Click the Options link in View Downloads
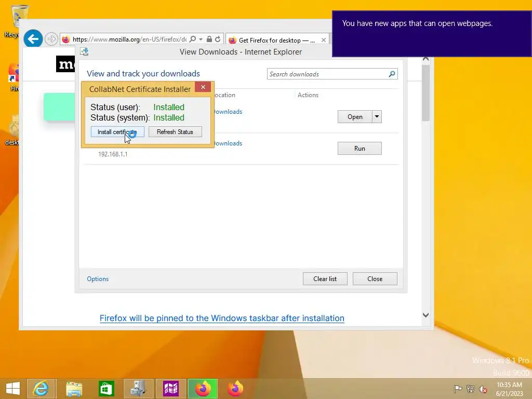Image resolution: width=532 pixels, height=399 pixels. pyautogui.click(x=98, y=279)
